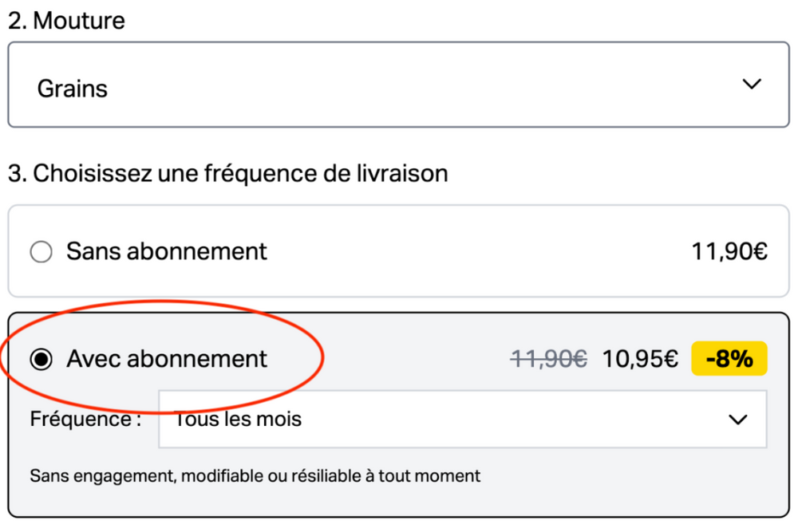This screenshot has width=798, height=532.
Task: Click empty area inside Avec abonnement card
Action: tap(610, 488)
